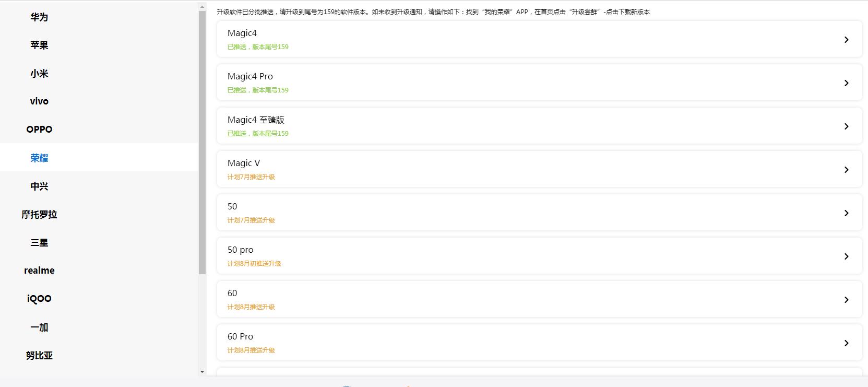Switch to the iQOO brand
868x387 pixels.
(x=39, y=299)
